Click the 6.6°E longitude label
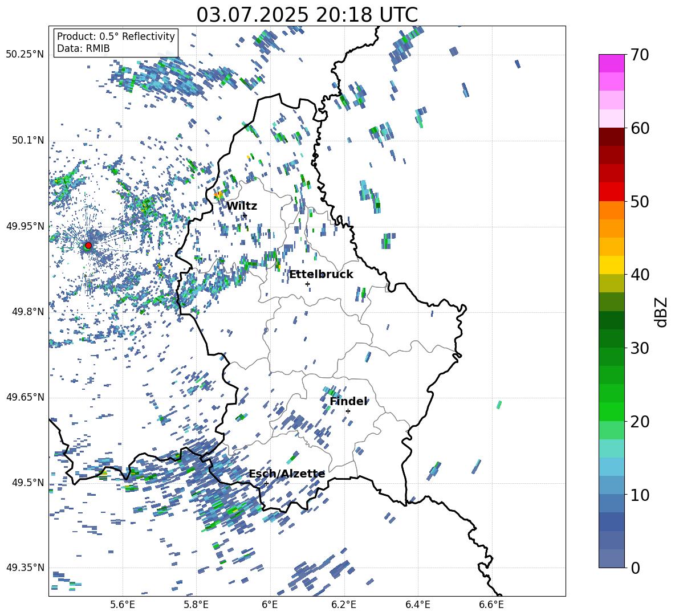The height and width of the screenshot is (616, 675). [x=491, y=605]
